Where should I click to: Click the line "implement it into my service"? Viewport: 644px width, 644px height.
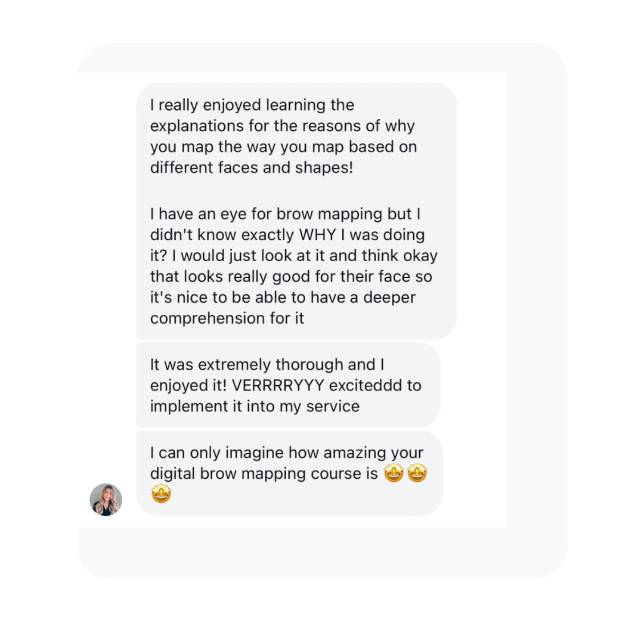click(x=255, y=406)
